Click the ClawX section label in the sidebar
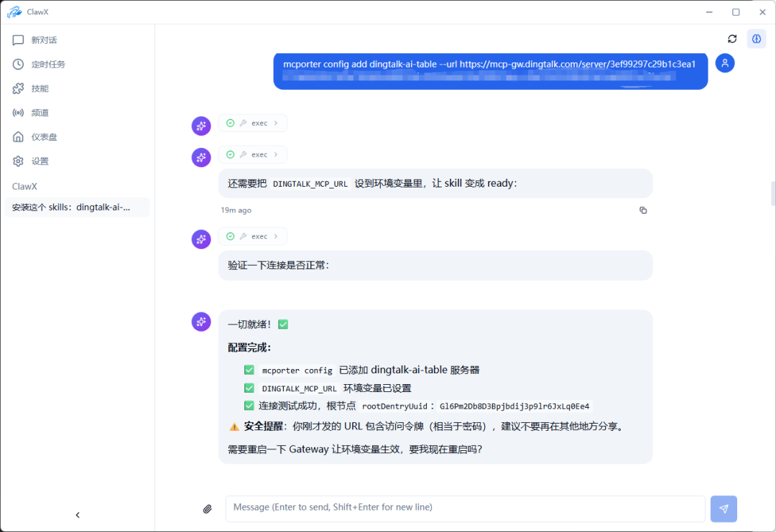This screenshot has width=776, height=532. point(24,187)
